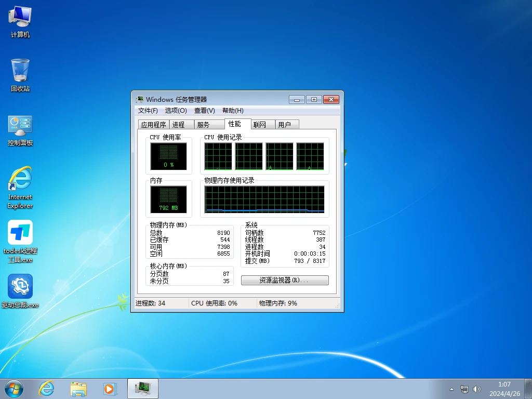
Task: Open the 计算机 desktop icon
Action: coord(20,22)
